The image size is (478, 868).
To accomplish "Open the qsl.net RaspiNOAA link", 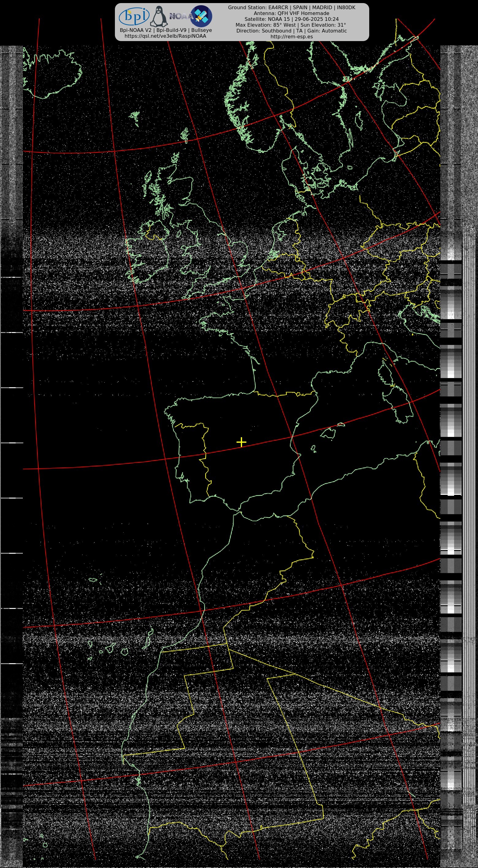I will pyautogui.click(x=165, y=36).
